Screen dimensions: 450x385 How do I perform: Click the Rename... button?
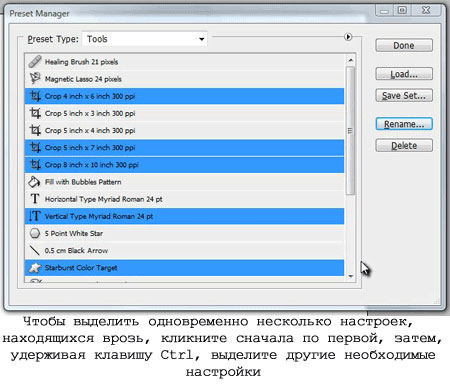click(404, 124)
